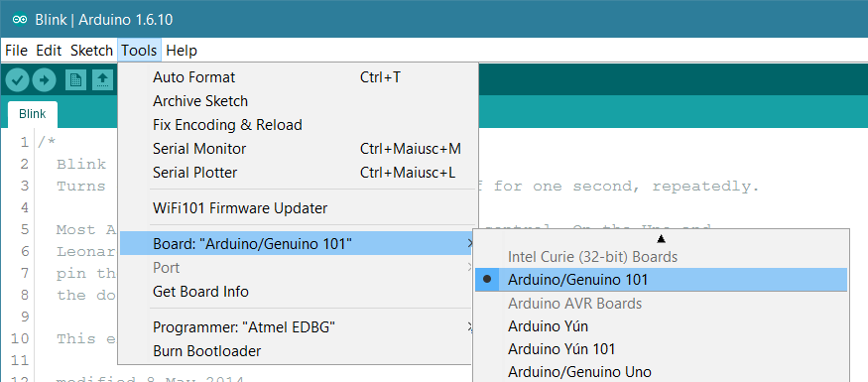
Task: Click the Open sketch up-arrow icon
Action: click(x=102, y=80)
